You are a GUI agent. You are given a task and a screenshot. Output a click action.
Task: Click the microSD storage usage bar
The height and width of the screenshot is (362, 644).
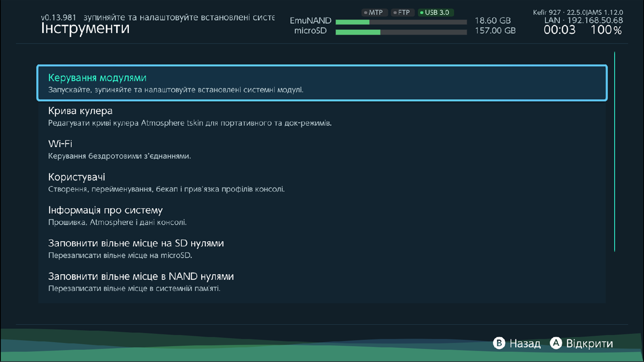[401, 32]
